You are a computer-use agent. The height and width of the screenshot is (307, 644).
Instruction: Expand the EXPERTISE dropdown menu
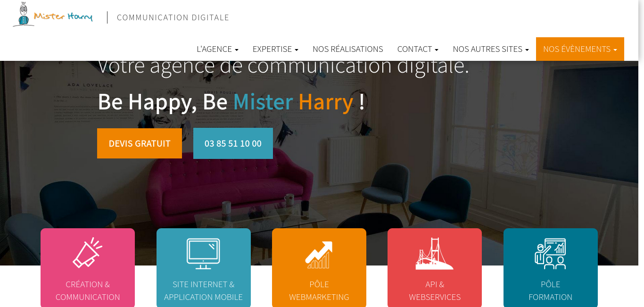275,49
